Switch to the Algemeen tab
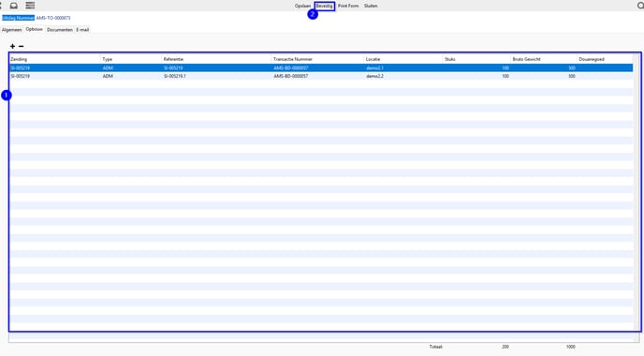Viewport: 644px width, 356px height. 11,30
